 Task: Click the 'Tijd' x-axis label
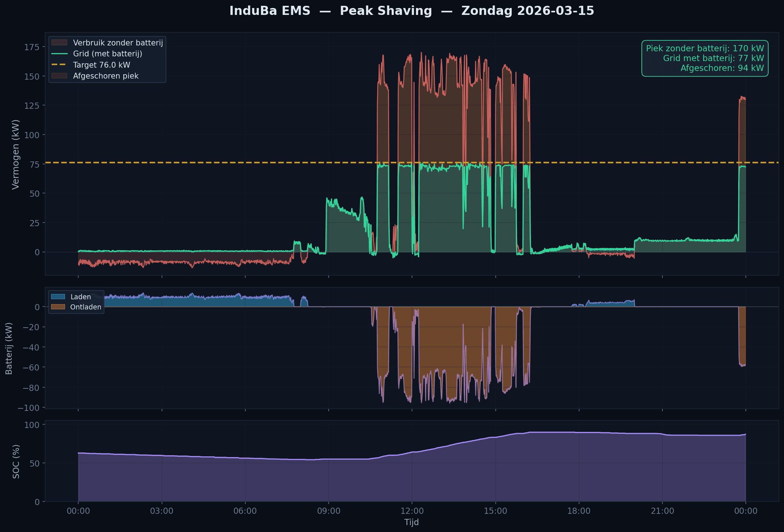(x=412, y=522)
